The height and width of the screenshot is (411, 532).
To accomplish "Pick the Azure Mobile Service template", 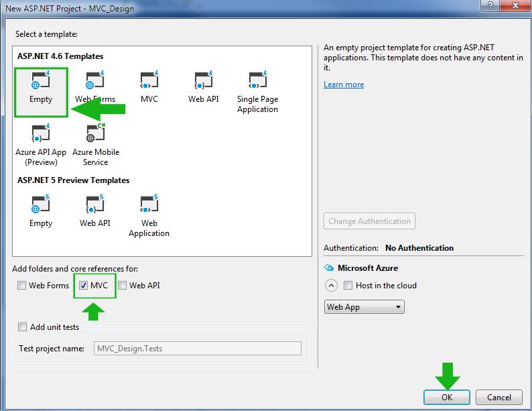I will point(96,145).
